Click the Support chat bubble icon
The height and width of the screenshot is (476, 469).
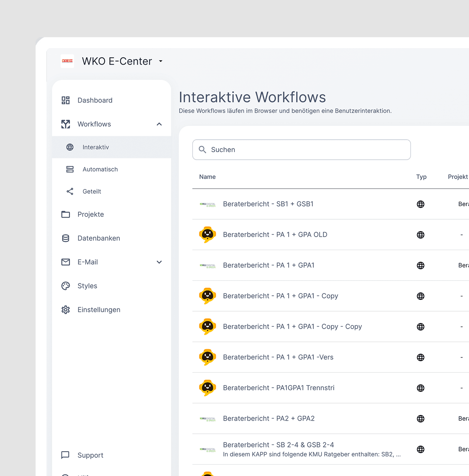[65, 455]
